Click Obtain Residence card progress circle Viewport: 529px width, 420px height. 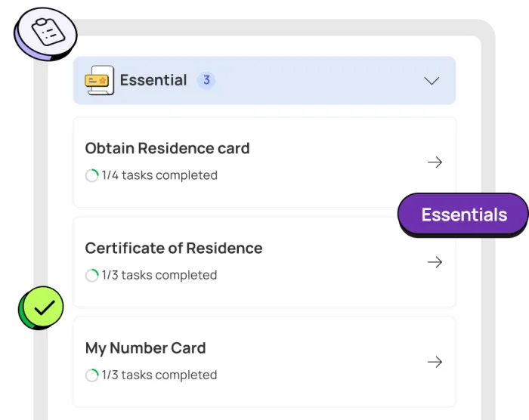pyautogui.click(x=92, y=176)
